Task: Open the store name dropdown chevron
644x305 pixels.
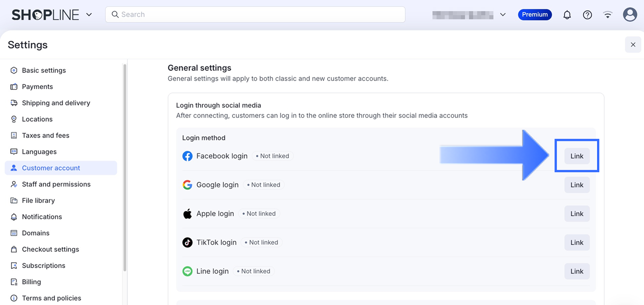Action: [x=503, y=15]
